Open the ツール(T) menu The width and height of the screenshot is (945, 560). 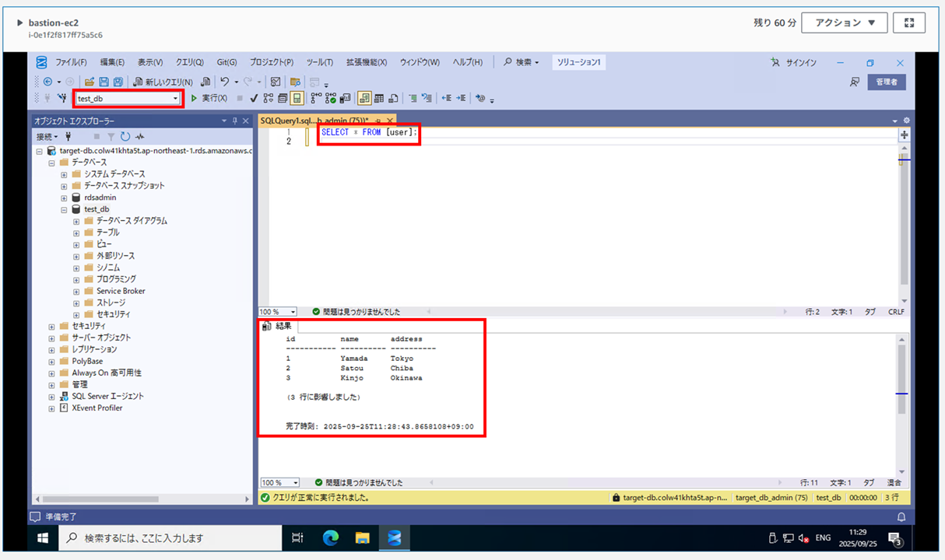[x=320, y=62]
